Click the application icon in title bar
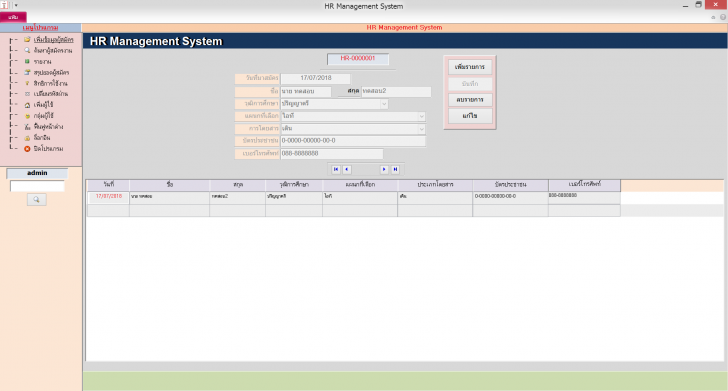This screenshot has width=728, height=391. [x=4, y=5]
